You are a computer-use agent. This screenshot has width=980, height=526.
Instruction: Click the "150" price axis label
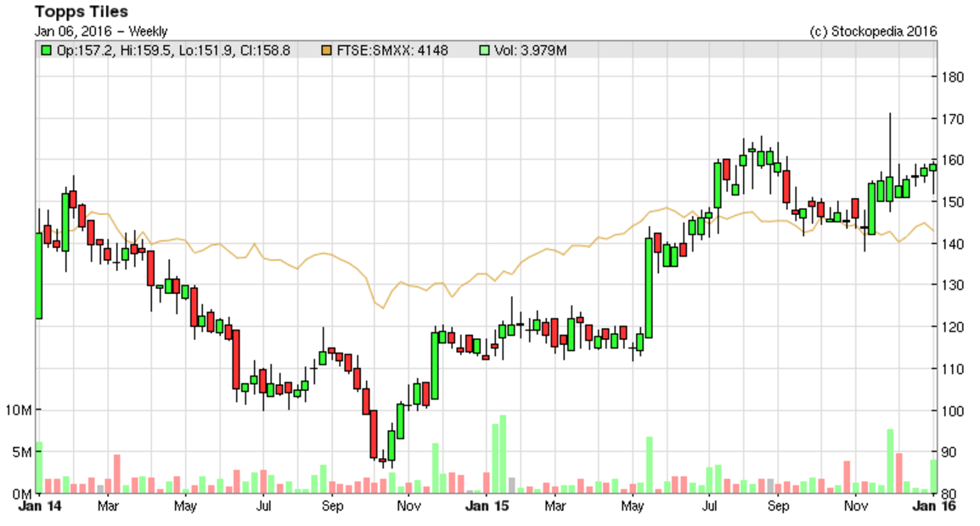tap(952, 202)
